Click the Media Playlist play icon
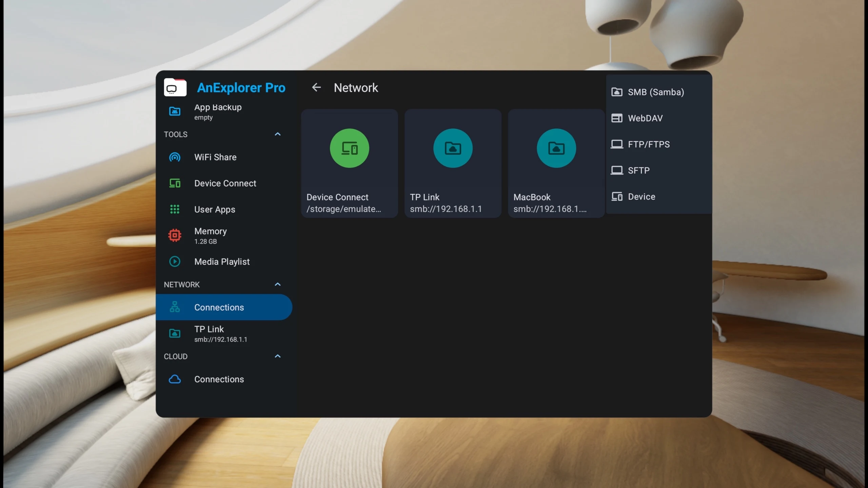 [175, 262]
